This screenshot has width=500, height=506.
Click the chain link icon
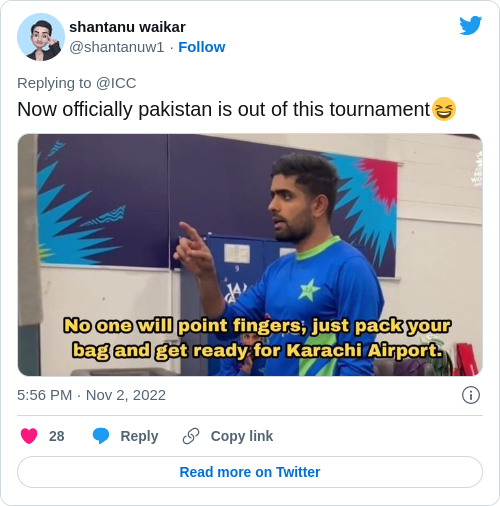tap(191, 436)
